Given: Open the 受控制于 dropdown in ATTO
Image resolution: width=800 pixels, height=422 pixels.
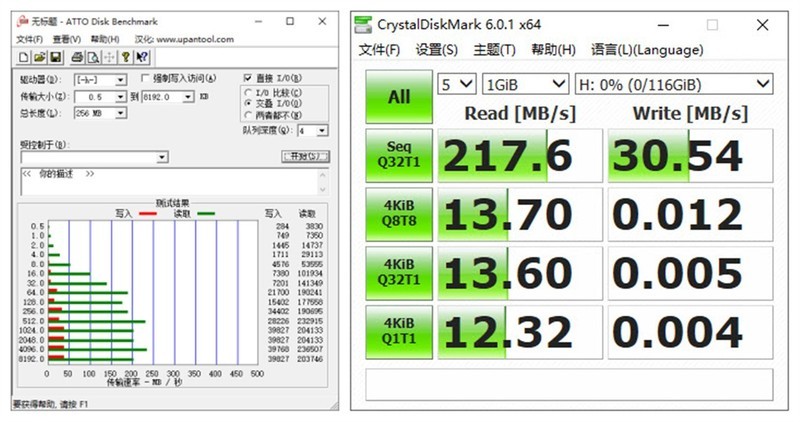Looking at the screenshot, I should (162, 157).
